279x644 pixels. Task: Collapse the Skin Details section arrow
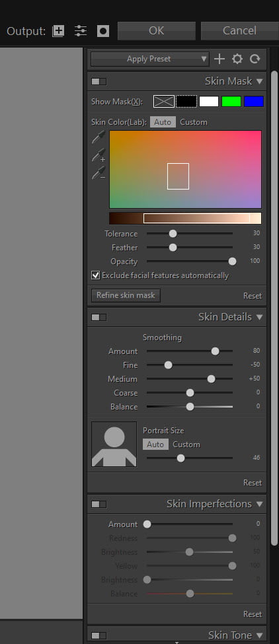(259, 317)
